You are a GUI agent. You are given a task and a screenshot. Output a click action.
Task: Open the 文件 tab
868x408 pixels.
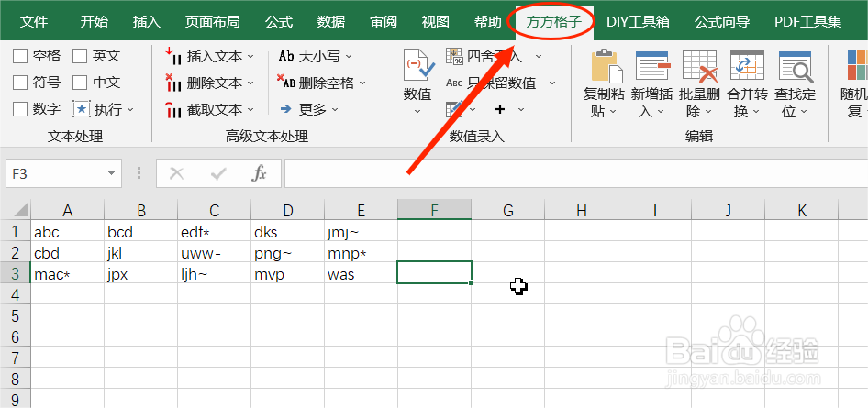coord(34,22)
